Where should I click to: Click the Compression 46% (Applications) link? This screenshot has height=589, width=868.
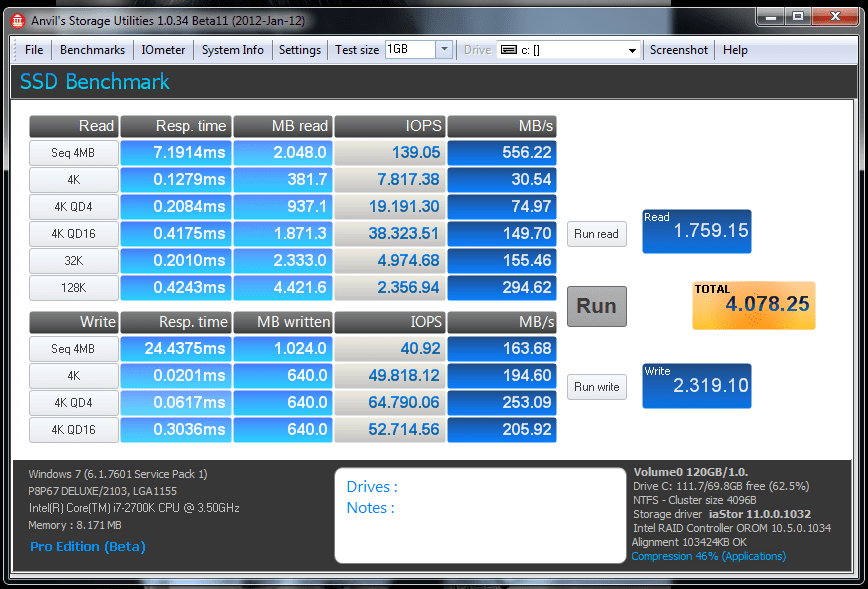pos(709,556)
